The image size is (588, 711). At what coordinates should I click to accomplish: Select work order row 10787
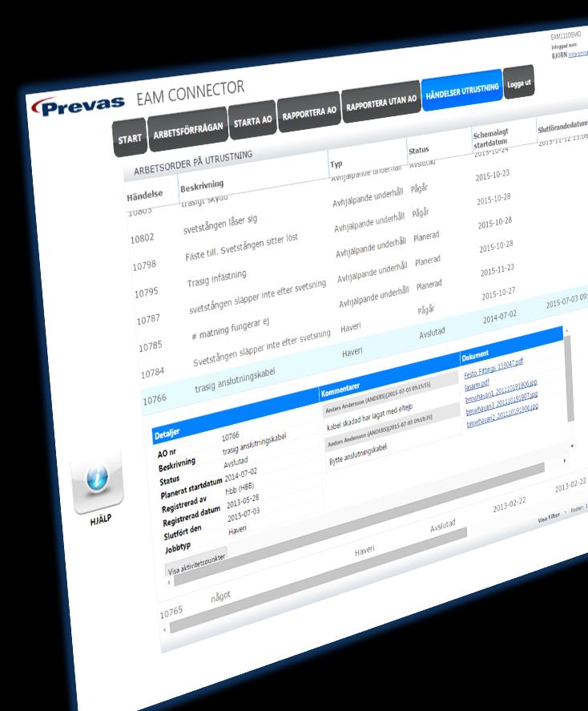148,320
